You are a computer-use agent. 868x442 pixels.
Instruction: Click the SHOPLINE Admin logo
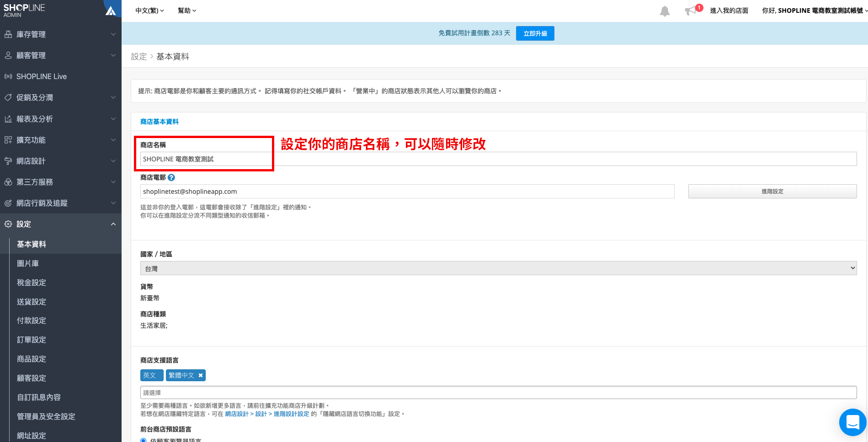pyautogui.click(x=24, y=11)
